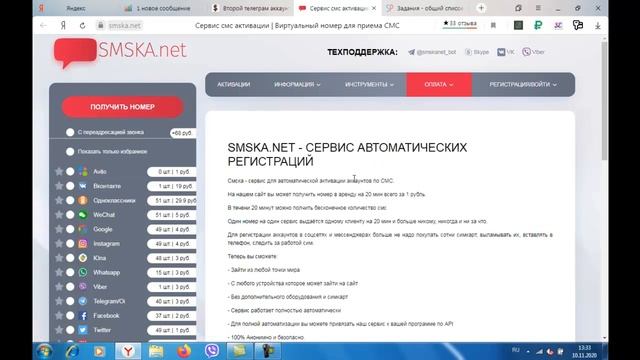Favorite the Одноклассники service star

59,200
